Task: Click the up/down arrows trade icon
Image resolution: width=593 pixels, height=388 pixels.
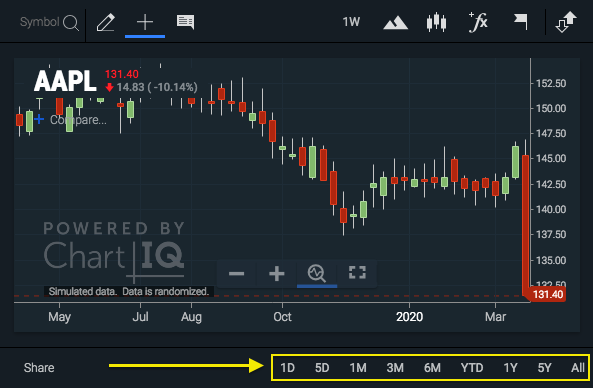Action: point(566,22)
